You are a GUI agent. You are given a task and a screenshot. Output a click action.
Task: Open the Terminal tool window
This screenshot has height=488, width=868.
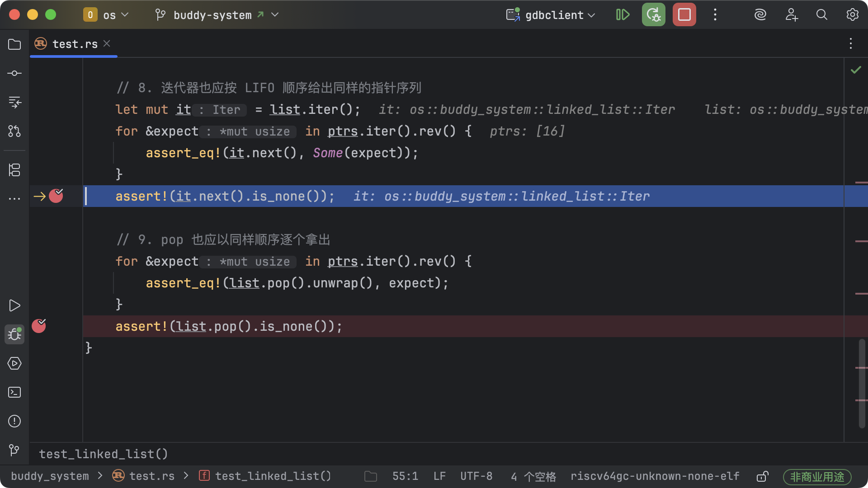pyautogui.click(x=14, y=392)
